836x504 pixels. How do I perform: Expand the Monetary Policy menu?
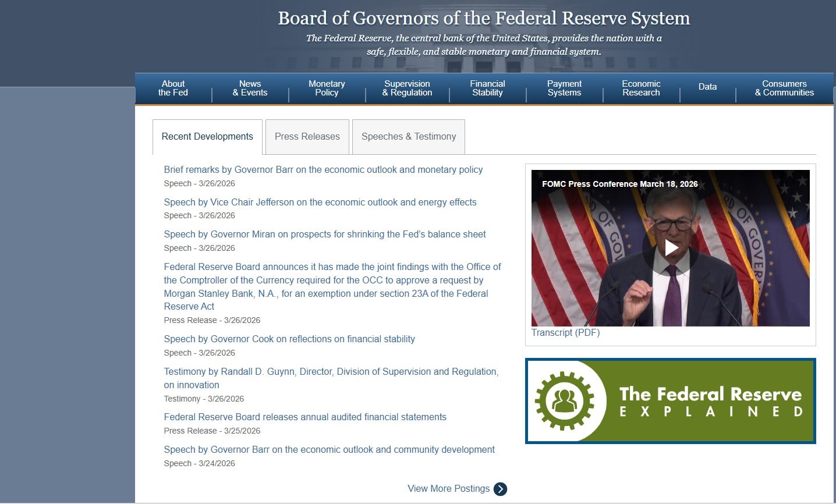point(327,88)
